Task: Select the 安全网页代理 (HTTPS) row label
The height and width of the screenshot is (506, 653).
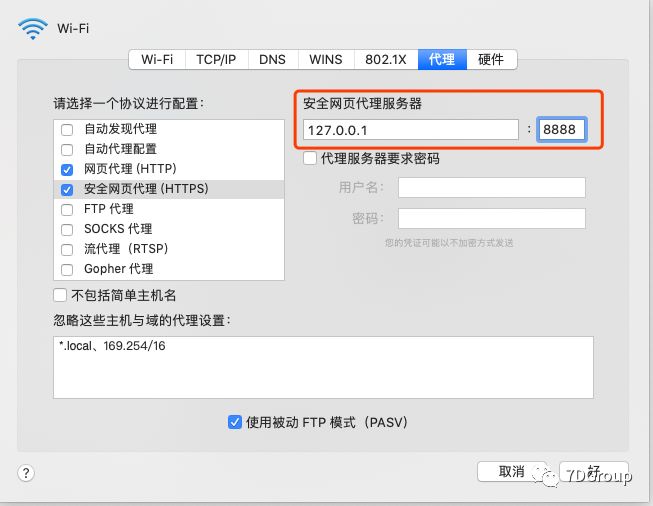Action: (146, 189)
